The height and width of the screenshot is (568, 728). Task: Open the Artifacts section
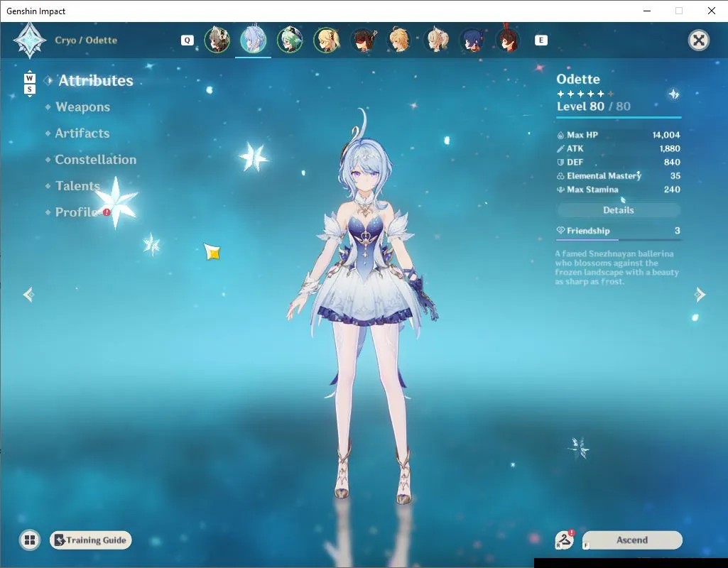point(82,133)
